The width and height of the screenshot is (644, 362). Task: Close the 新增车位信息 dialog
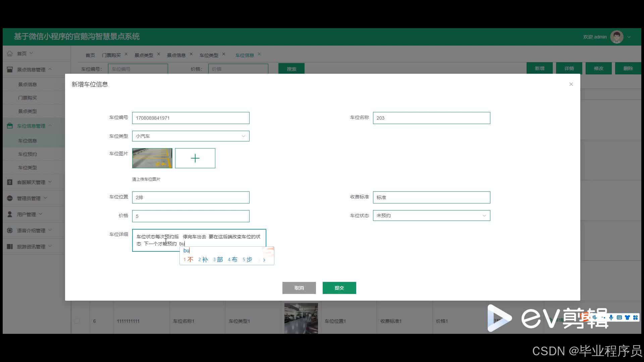571,84
